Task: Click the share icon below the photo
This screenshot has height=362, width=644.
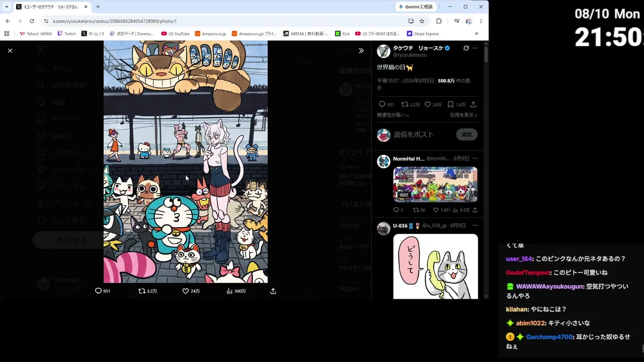Action: pos(273,291)
